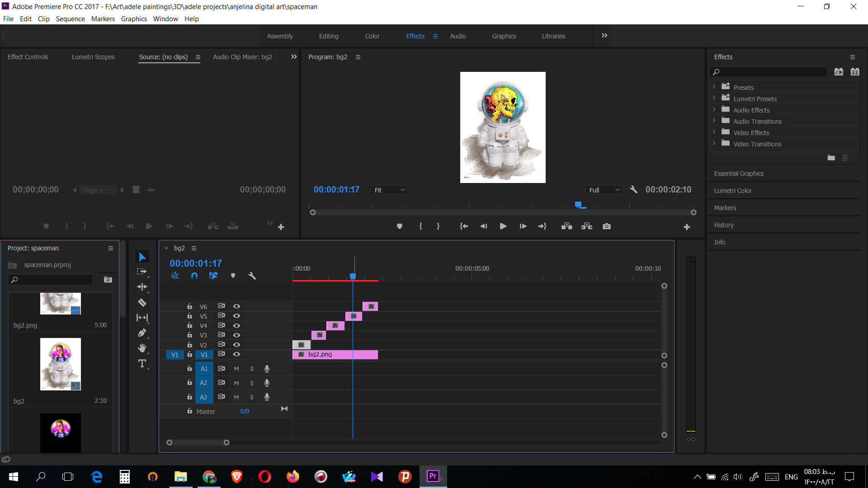Image resolution: width=868 pixels, height=488 pixels.
Task: Expand Lumetri Presets folder
Action: click(x=714, y=98)
